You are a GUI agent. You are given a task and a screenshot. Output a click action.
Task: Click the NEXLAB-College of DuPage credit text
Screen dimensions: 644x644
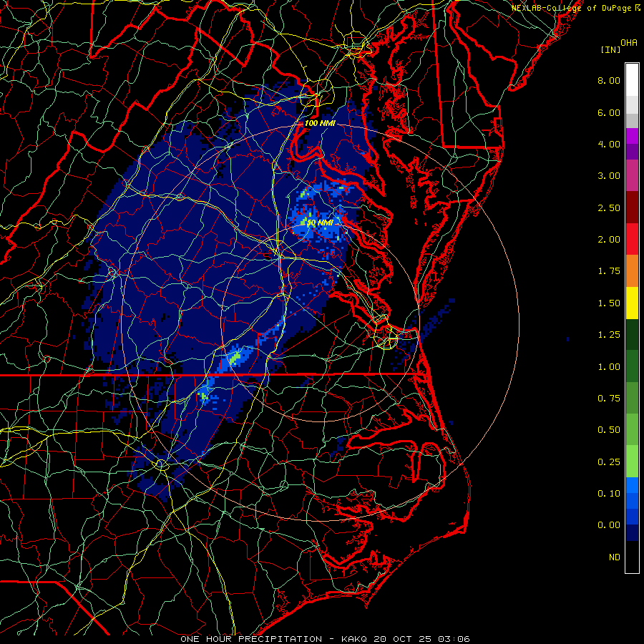(x=571, y=8)
